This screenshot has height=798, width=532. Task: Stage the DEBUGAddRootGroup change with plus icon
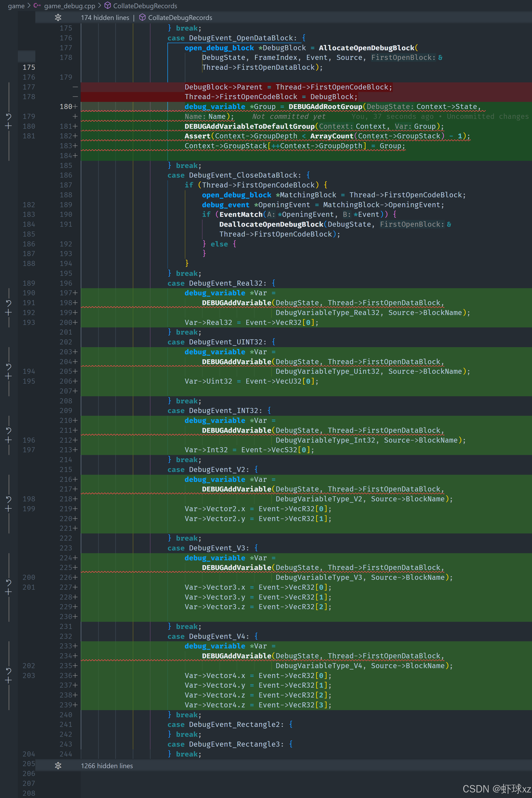pyautogui.click(x=8, y=126)
